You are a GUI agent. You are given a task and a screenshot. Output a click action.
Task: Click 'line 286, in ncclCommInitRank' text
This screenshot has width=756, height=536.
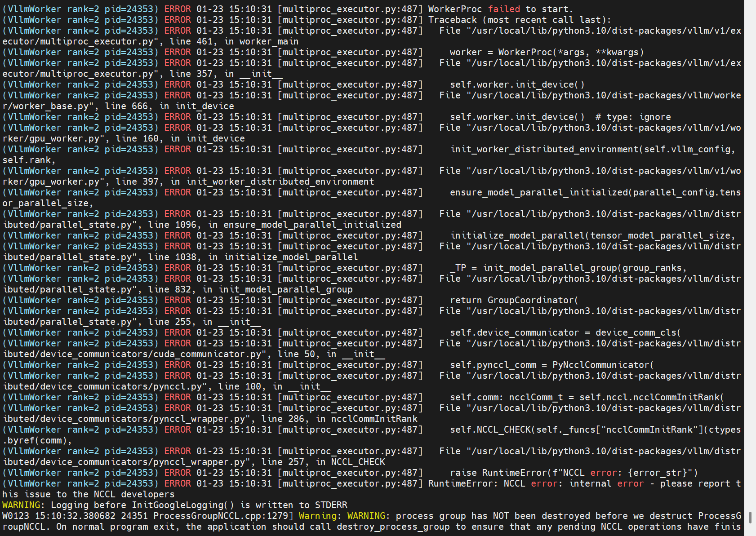[x=339, y=419]
